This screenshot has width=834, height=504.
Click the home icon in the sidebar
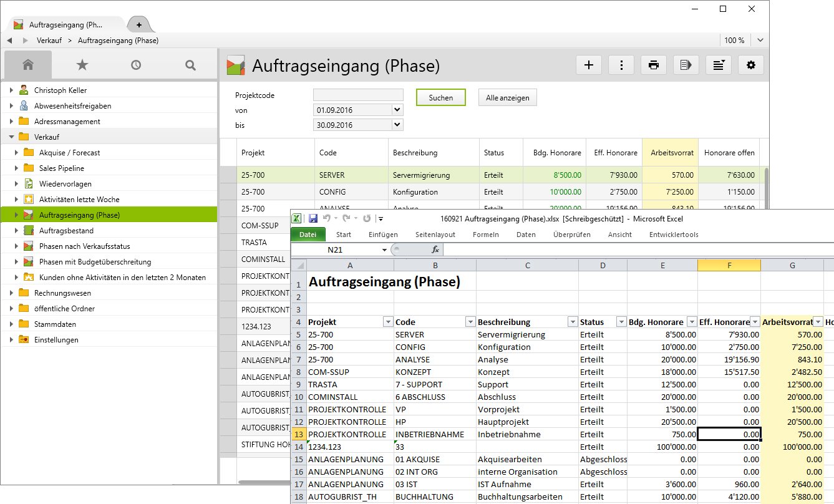pos(28,64)
